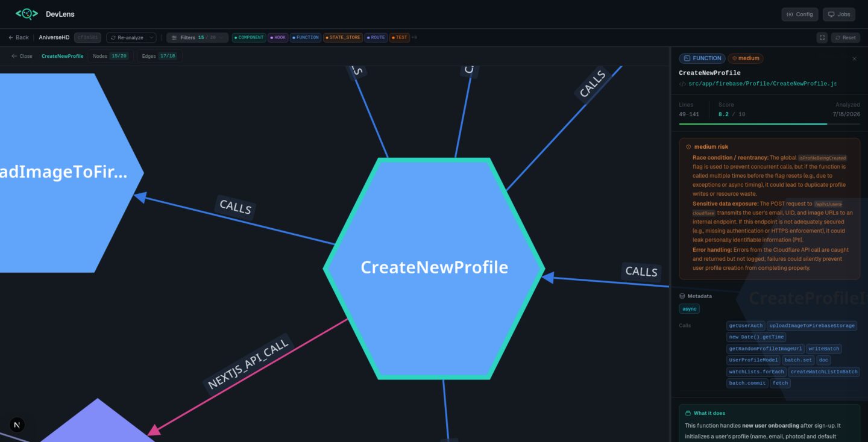Image resolution: width=868 pixels, height=442 pixels.
Task: Click the code brackets icon beside file path
Action: click(x=682, y=84)
